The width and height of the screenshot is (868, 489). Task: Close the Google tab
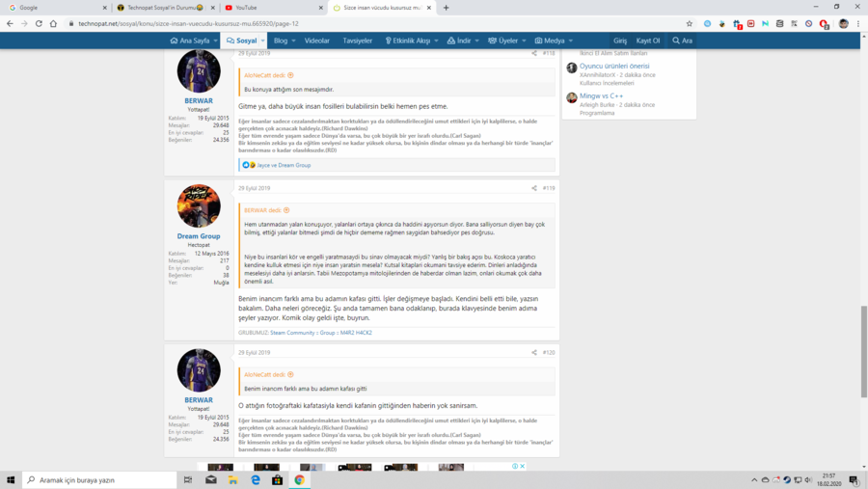click(104, 8)
